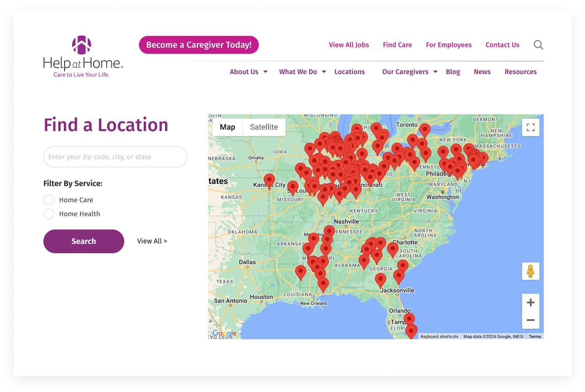Open the site search magnifier icon
This screenshot has width=585, height=392.
tap(538, 45)
